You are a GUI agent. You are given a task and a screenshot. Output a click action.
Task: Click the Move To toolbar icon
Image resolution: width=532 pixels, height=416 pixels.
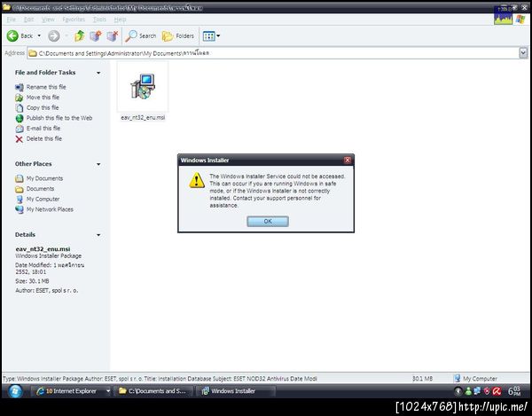96,35
